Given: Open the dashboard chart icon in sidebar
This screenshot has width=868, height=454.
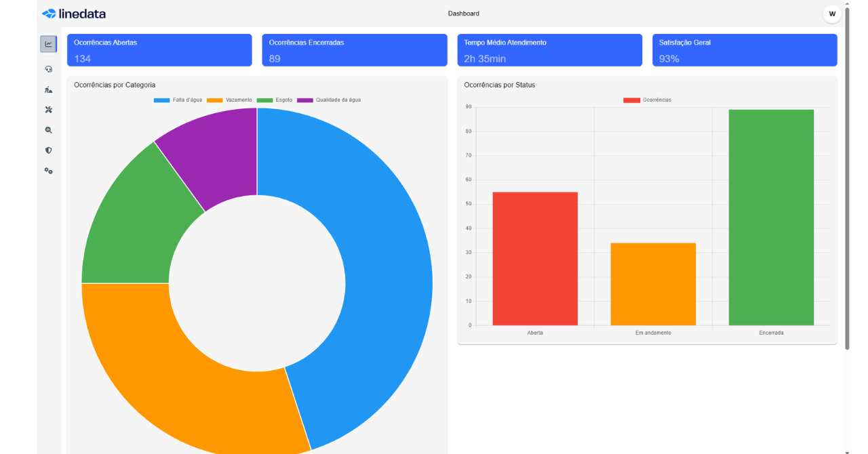Looking at the screenshot, I should (x=48, y=44).
